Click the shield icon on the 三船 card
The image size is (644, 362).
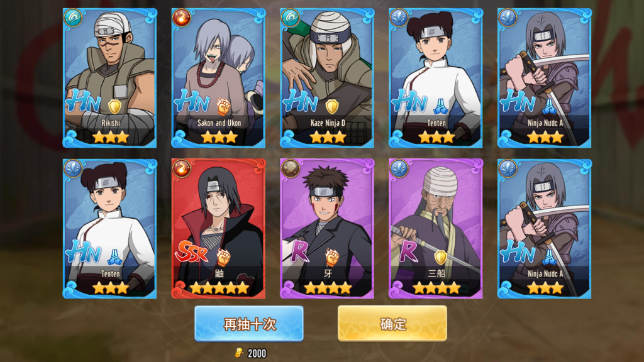coord(441,257)
